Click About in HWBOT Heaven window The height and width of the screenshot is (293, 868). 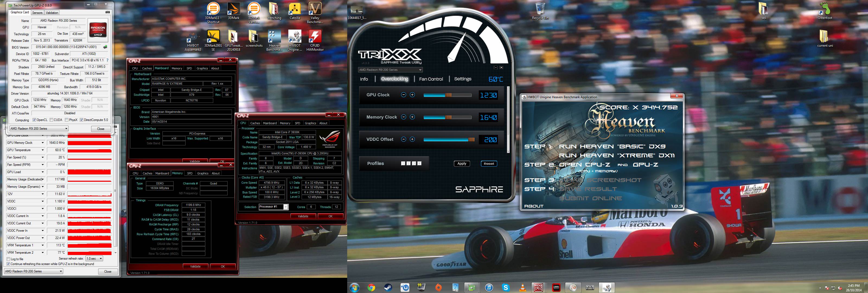[534, 206]
